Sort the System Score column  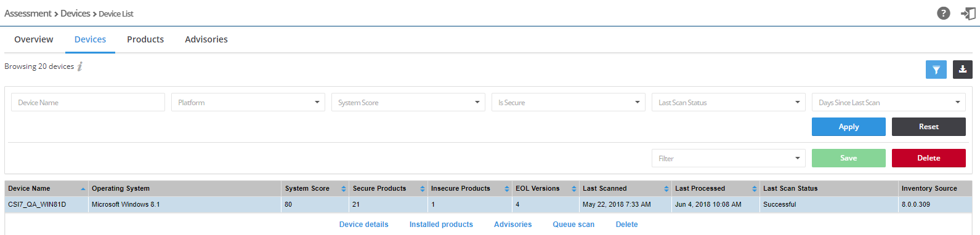point(344,189)
